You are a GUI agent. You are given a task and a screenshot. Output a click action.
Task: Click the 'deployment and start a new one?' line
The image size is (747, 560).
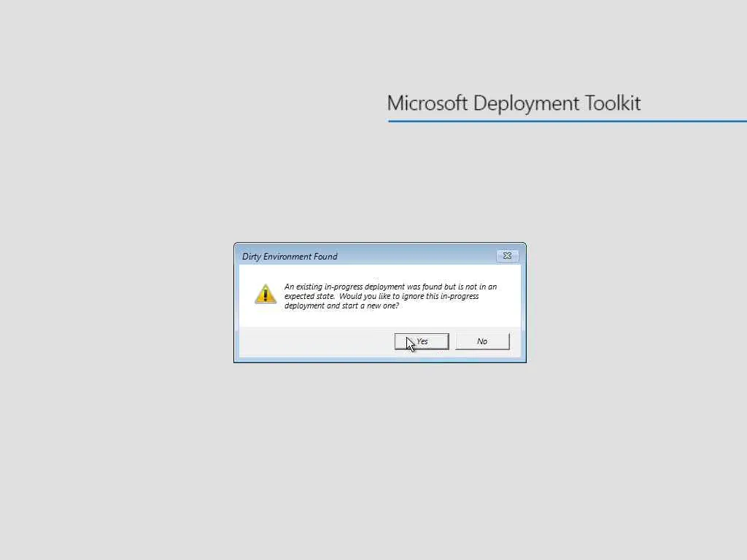(341, 306)
